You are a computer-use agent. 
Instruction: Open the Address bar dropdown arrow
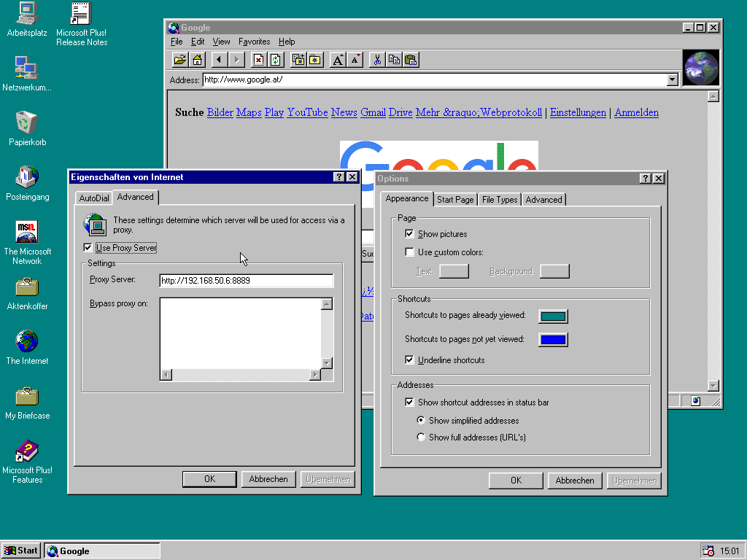coord(673,80)
